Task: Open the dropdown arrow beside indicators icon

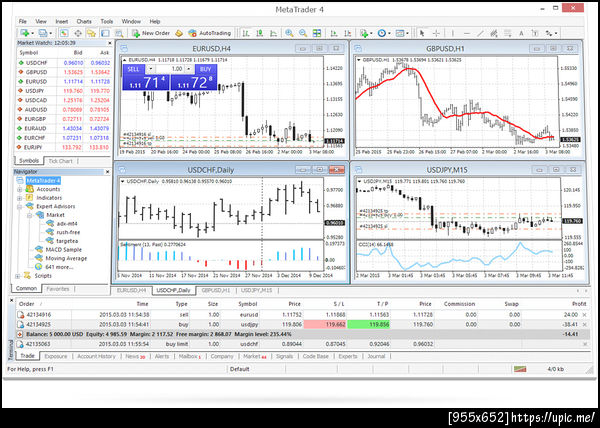Action: pos(371,34)
